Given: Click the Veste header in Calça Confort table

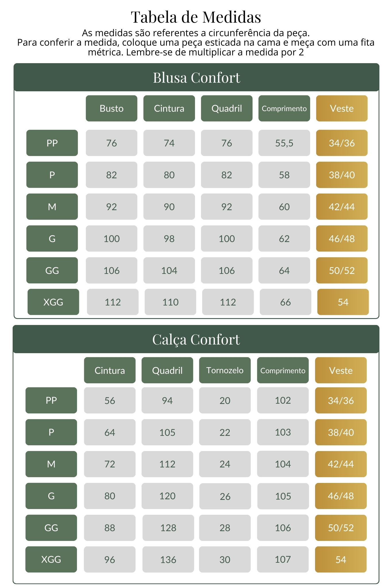Looking at the screenshot, I should coord(341,370).
